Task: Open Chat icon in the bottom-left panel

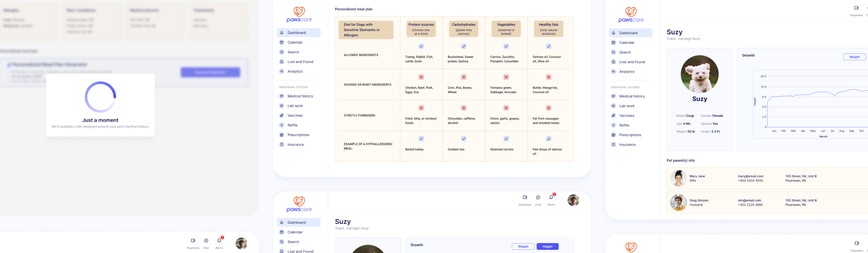Action: [x=206, y=241]
